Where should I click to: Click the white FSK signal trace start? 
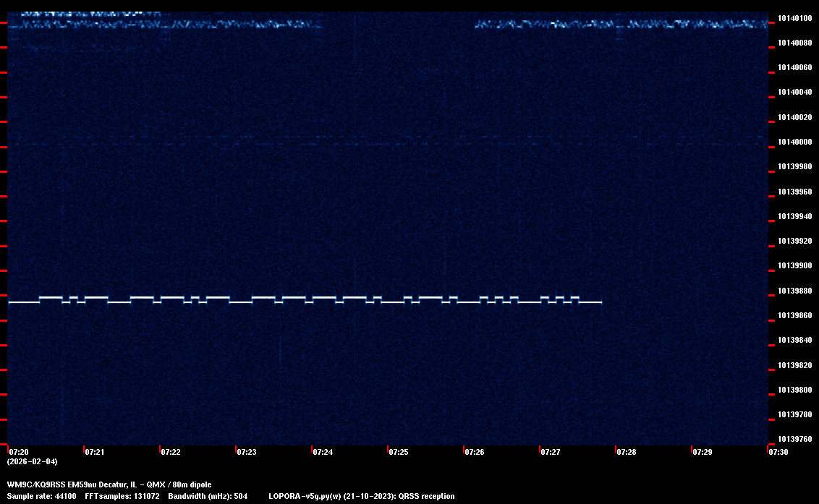click(x=10, y=302)
